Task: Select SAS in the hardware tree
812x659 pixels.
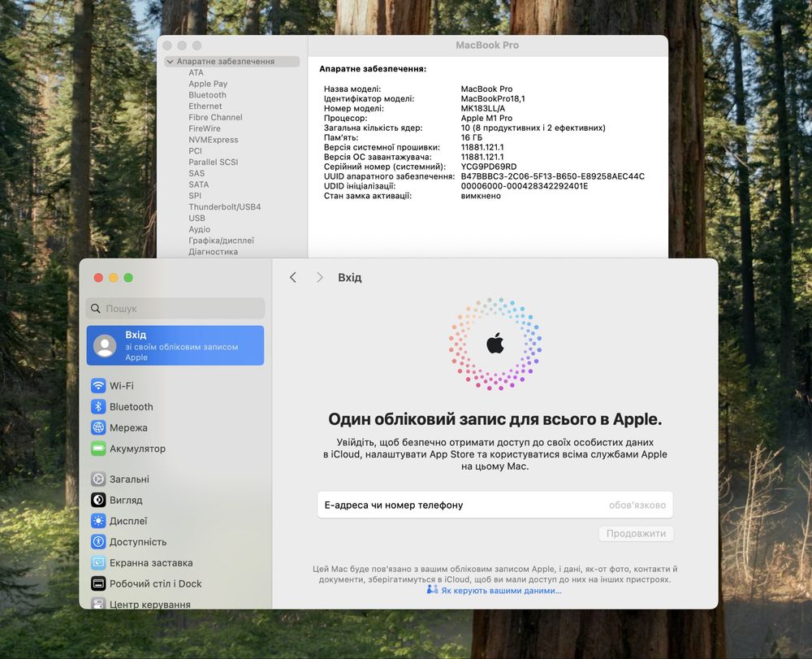Action: [197, 174]
